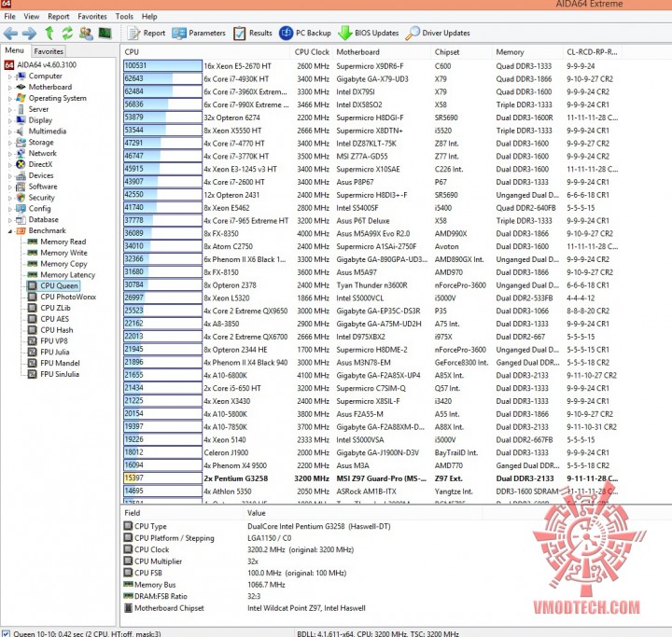
Task: Select the 8x FX-8350 result row
Action: pyautogui.click(x=371, y=233)
